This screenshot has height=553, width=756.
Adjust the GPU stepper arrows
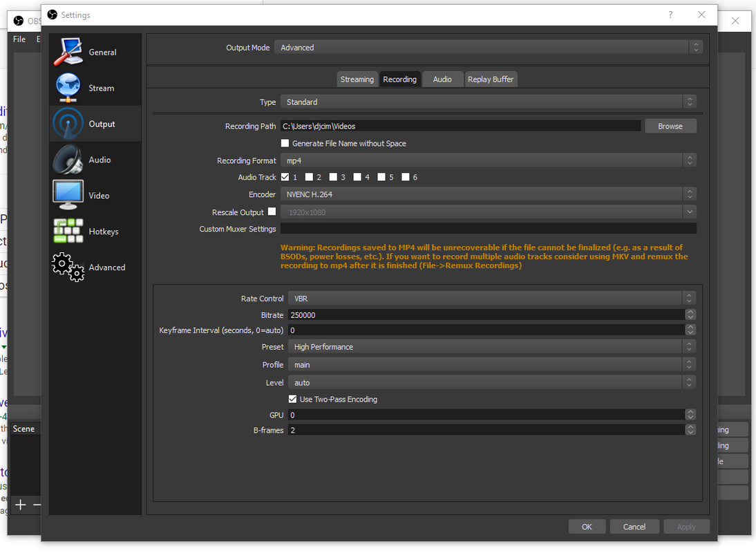(690, 415)
